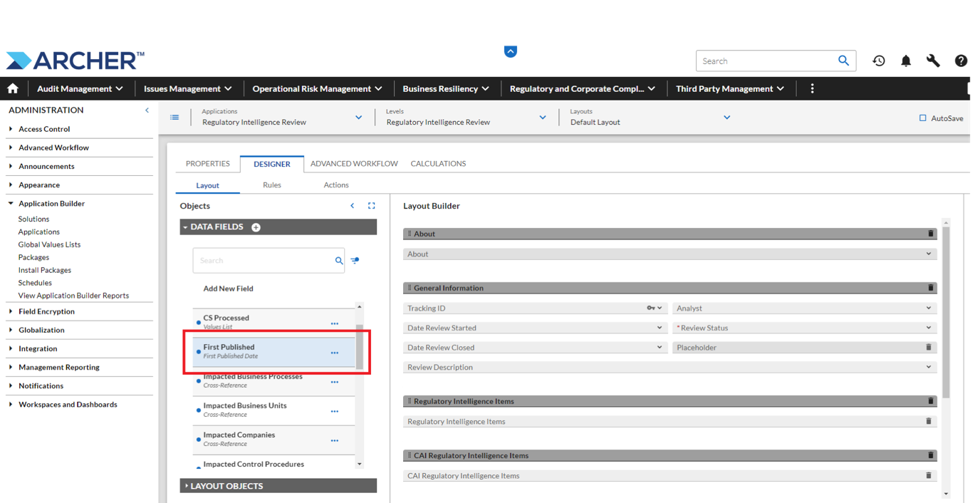Open the recently viewed history icon

pos(879,61)
